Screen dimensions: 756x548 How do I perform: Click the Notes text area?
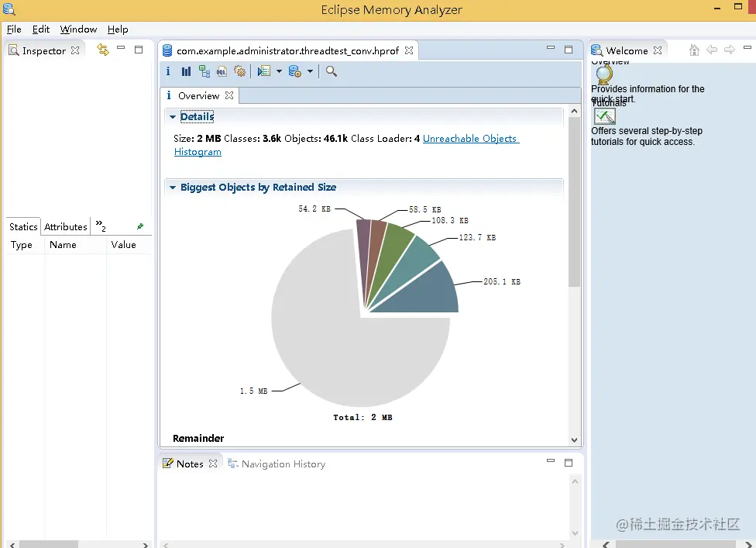364,506
